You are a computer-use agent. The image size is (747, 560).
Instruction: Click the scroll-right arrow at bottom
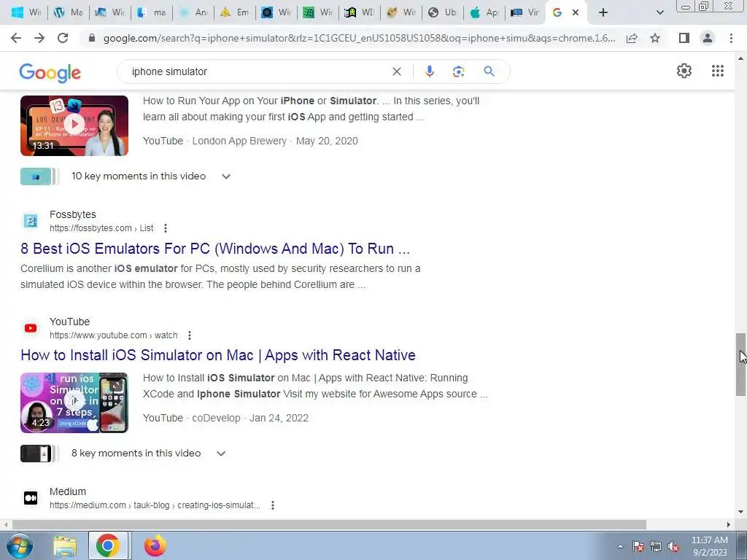729,524
